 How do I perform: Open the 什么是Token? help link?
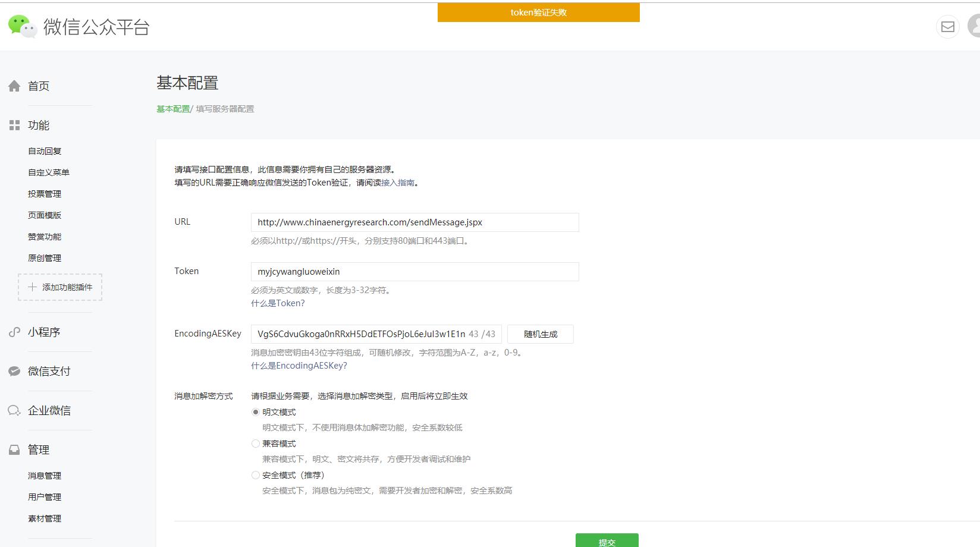[x=278, y=303]
